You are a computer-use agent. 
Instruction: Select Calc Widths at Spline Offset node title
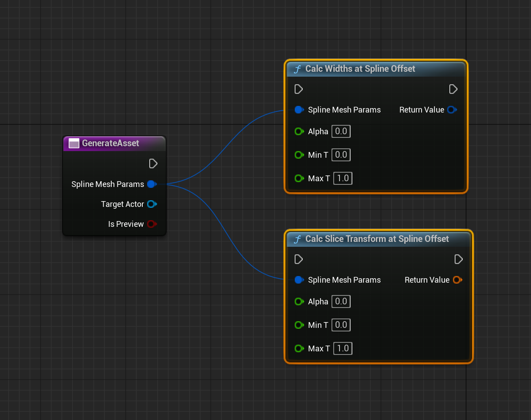coord(360,69)
